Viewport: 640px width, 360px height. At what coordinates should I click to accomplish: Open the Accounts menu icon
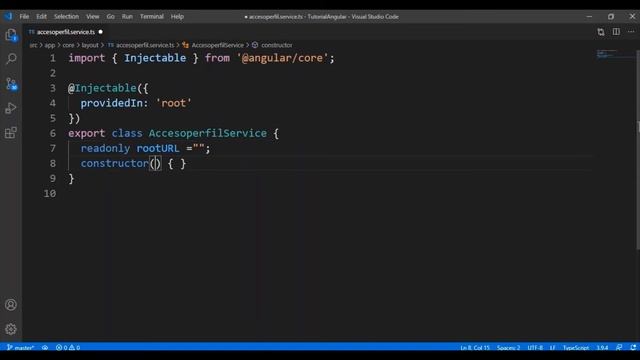(x=11, y=304)
